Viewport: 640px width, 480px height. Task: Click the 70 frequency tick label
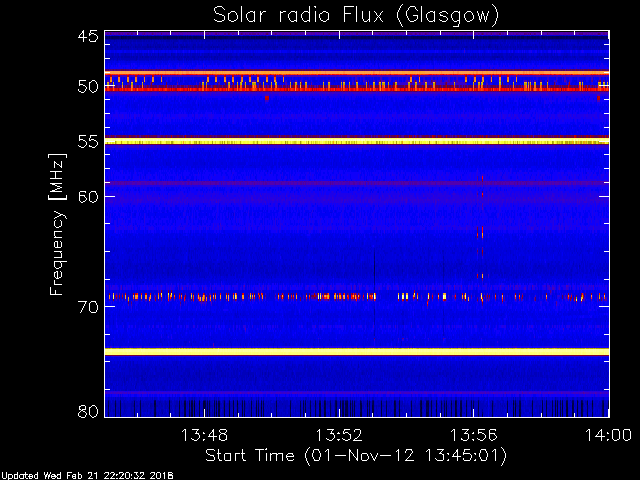pyautogui.click(x=88, y=307)
